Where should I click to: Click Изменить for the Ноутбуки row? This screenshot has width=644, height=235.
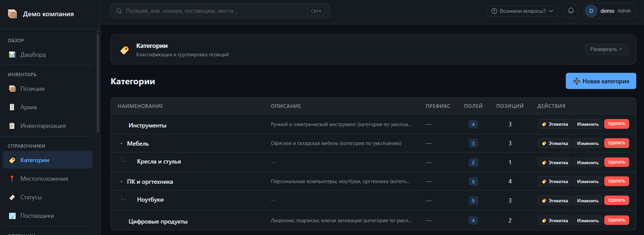pyautogui.click(x=588, y=201)
